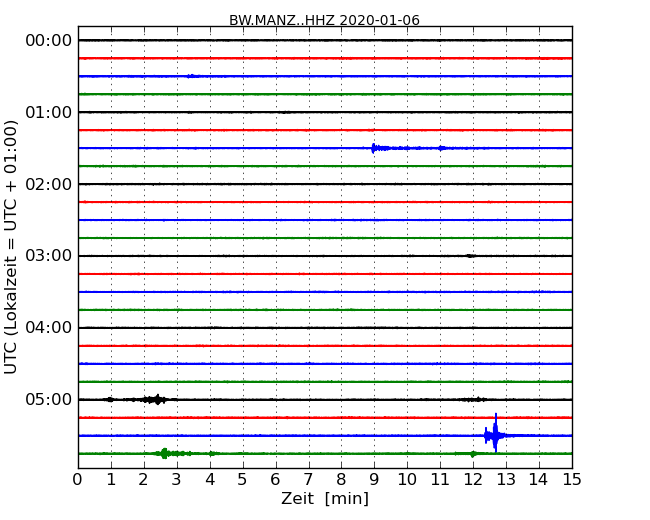
Task: Select the 02:00 y-axis time label
Action: pos(48,184)
